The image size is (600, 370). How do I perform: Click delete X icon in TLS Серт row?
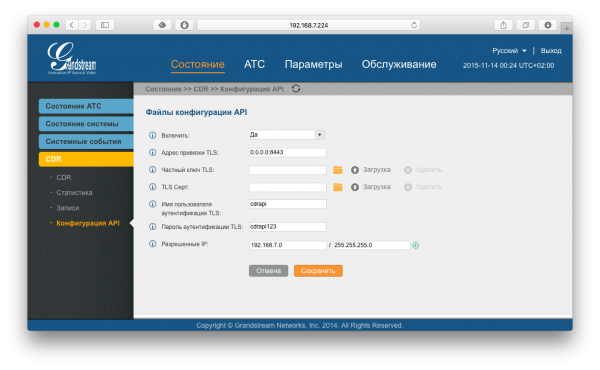pos(408,187)
